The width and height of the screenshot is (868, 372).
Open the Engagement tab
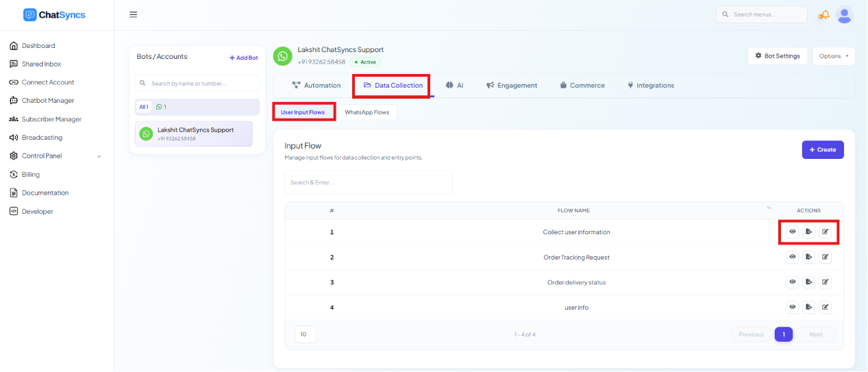point(512,86)
